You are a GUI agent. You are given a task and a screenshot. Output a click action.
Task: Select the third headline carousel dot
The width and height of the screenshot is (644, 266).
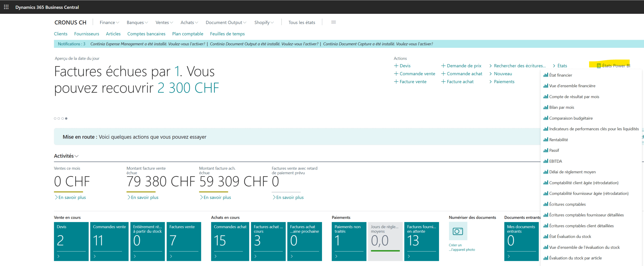(63, 118)
